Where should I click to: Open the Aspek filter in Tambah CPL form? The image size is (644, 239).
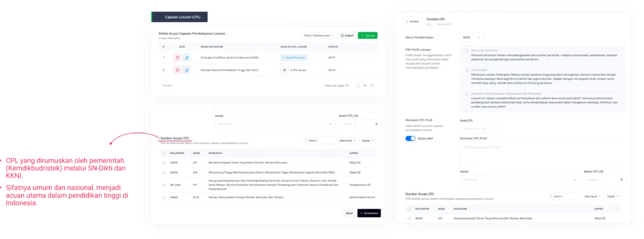pyautogui.click(x=613, y=196)
